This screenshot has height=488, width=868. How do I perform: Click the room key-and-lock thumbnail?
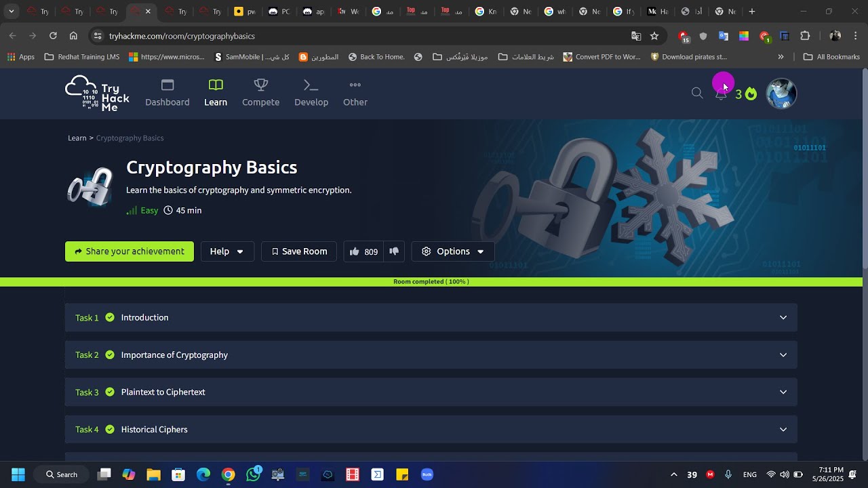[90, 186]
